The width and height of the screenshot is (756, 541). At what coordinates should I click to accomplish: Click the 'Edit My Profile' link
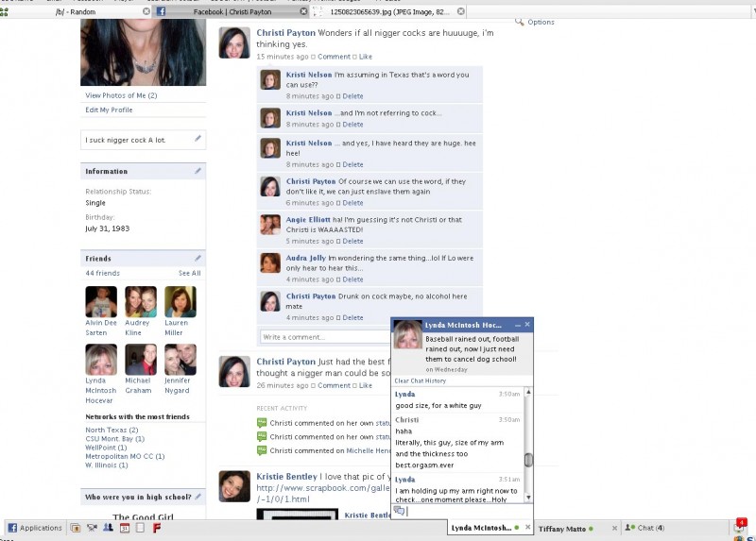click(109, 110)
